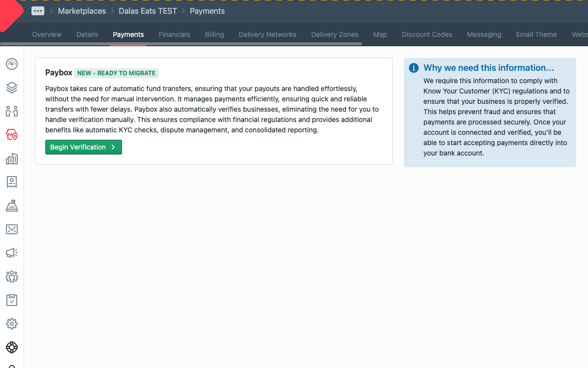Open the cash register sidebar icon
Screen dimensions: 588x368
tap(12, 206)
